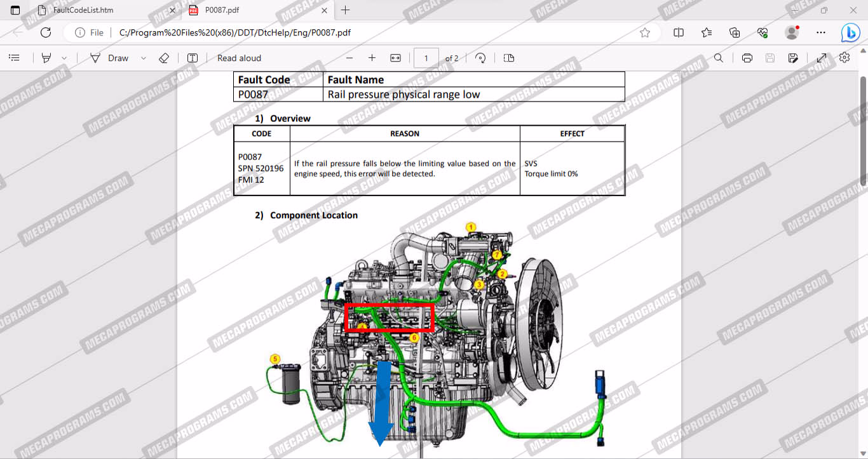Open browser Settings and more menu
868x459 pixels.
821,32
